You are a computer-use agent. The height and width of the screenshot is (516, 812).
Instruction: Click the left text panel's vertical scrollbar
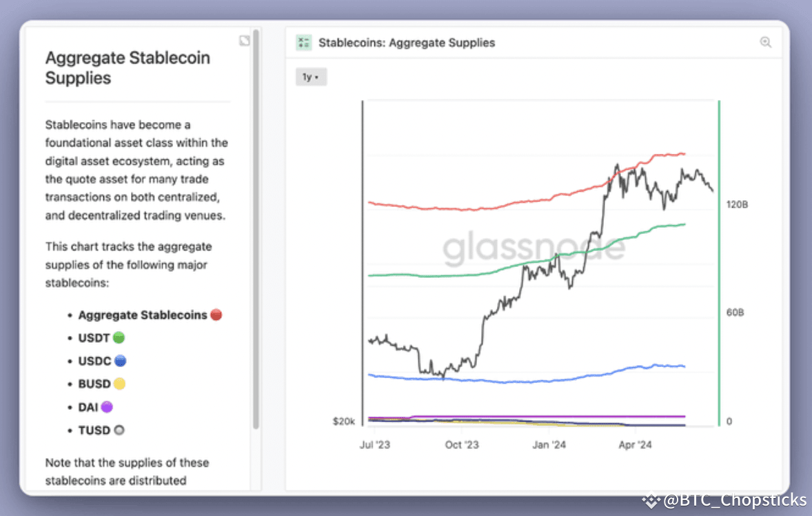point(256,228)
